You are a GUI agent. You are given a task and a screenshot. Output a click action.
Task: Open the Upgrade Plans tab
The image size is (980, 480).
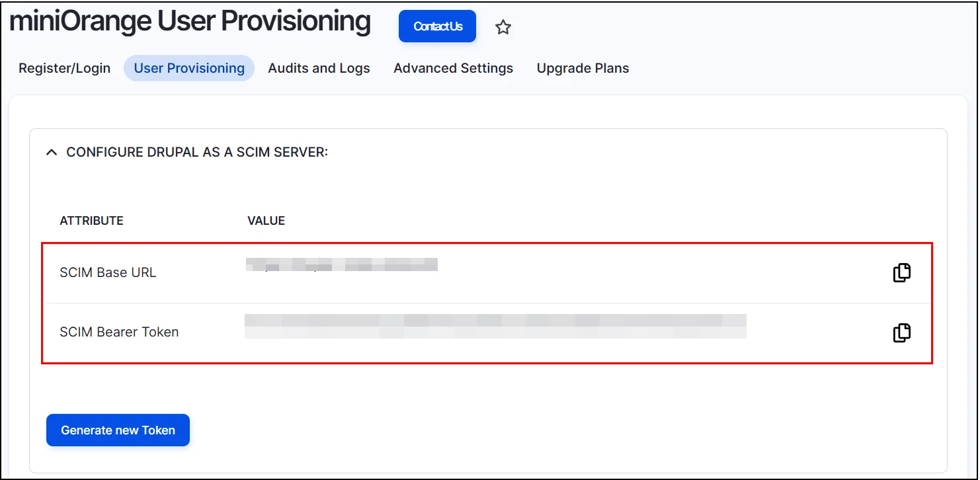(583, 68)
